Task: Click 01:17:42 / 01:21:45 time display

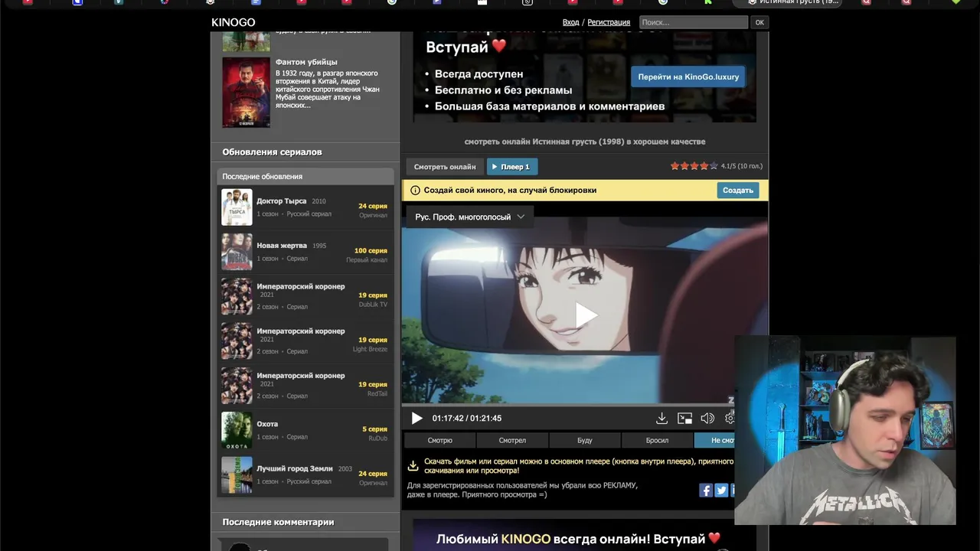Action: [467, 418]
